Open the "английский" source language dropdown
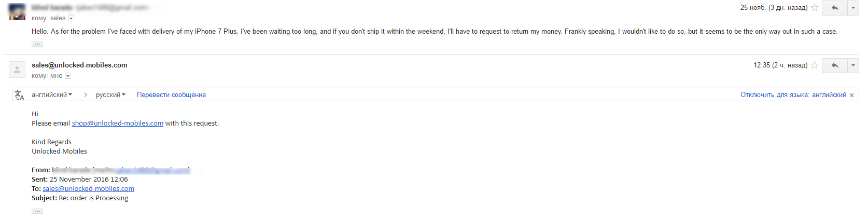Image resolution: width=868 pixels, height=220 pixels. [x=52, y=95]
